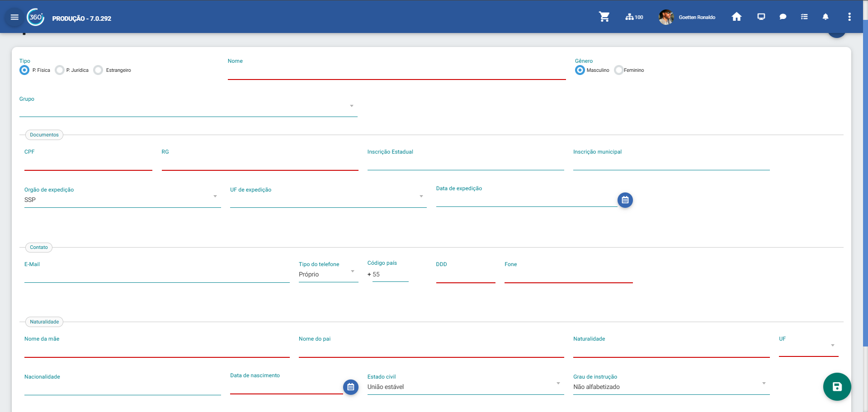Screen dimensions: 868x412
Task: Select P. Jurídica person type
Action: coord(60,70)
